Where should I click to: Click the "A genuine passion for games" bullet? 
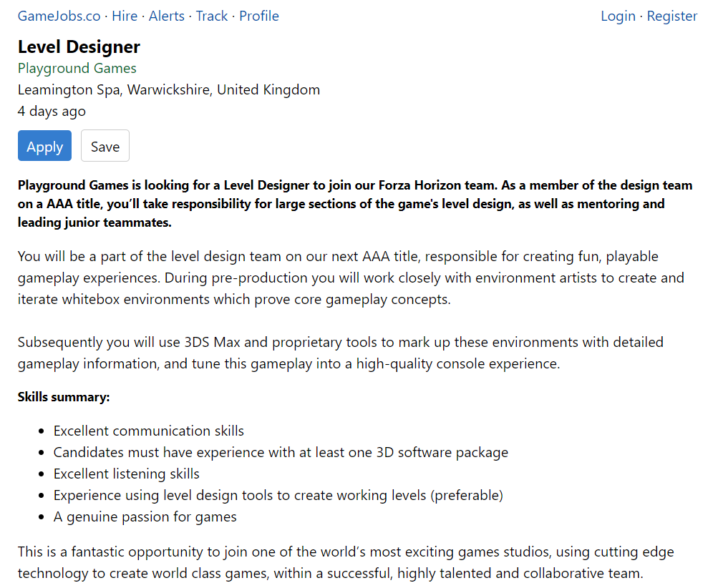[x=145, y=516]
